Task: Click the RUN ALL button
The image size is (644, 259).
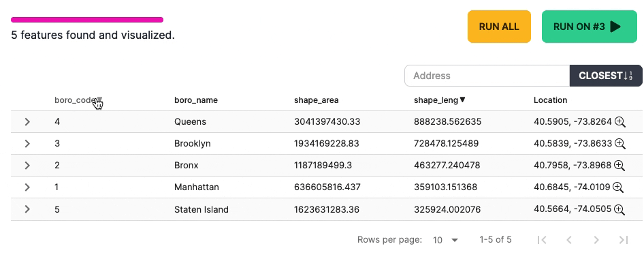Action: click(x=499, y=27)
